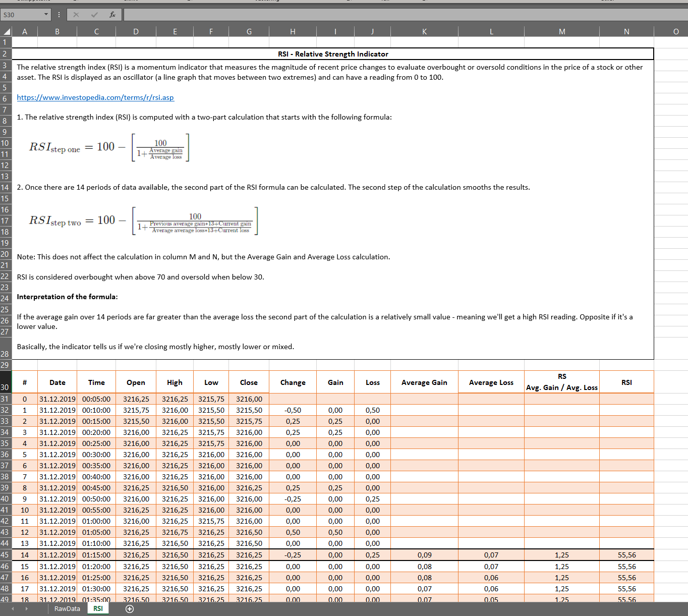Click the 'Close' column heading cell

(x=249, y=382)
